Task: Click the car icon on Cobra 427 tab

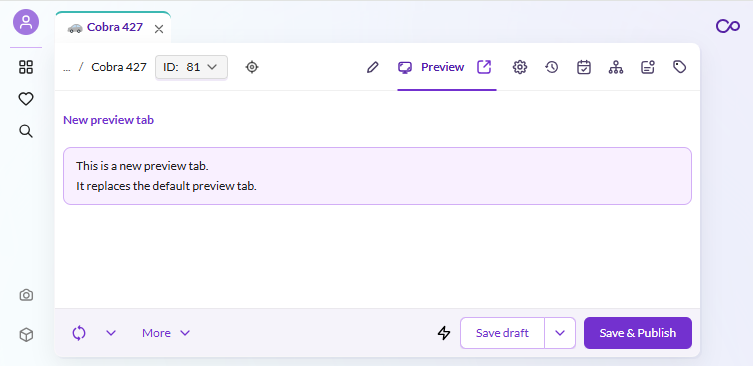Action: (75, 28)
